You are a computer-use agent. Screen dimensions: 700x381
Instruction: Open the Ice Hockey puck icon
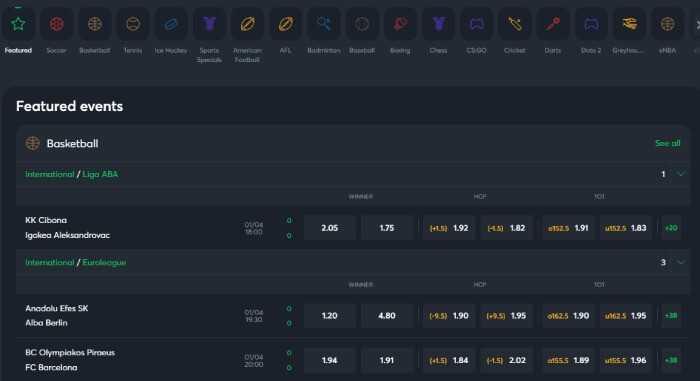[171, 24]
